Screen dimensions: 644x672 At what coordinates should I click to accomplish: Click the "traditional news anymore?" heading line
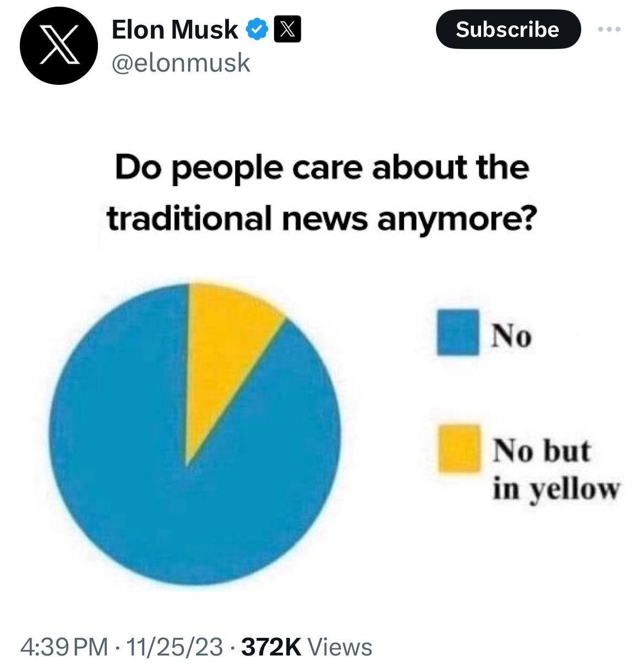coord(320,219)
